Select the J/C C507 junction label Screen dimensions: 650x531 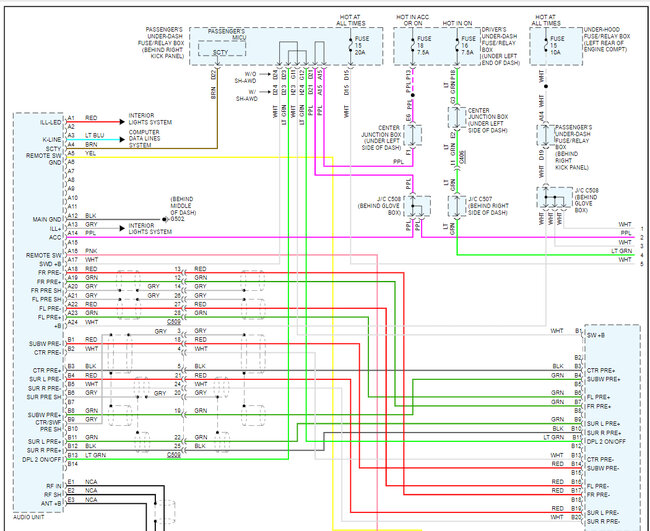coord(488,206)
